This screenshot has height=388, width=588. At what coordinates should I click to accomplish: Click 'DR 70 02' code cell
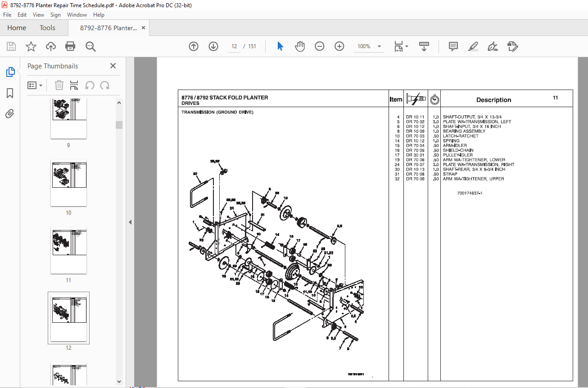click(415, 122)
